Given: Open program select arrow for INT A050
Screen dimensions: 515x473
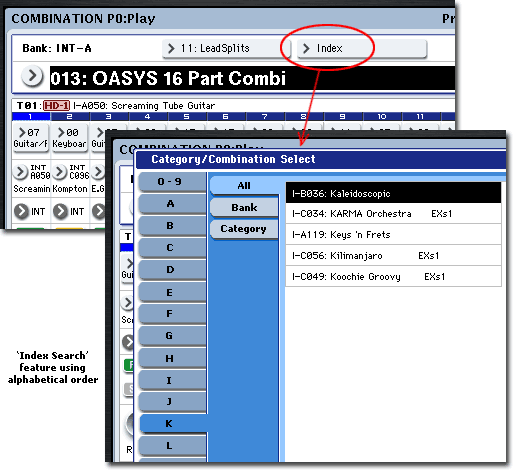Looking at the screenshot, I should (20, 172).
